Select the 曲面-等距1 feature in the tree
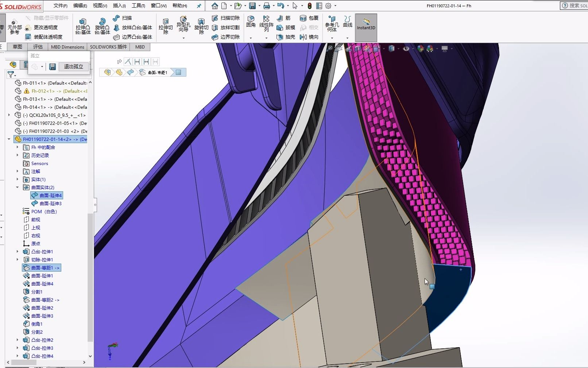The height and width of the screenshot is (368, 588). pyautogui.click(x=42, y=268)
